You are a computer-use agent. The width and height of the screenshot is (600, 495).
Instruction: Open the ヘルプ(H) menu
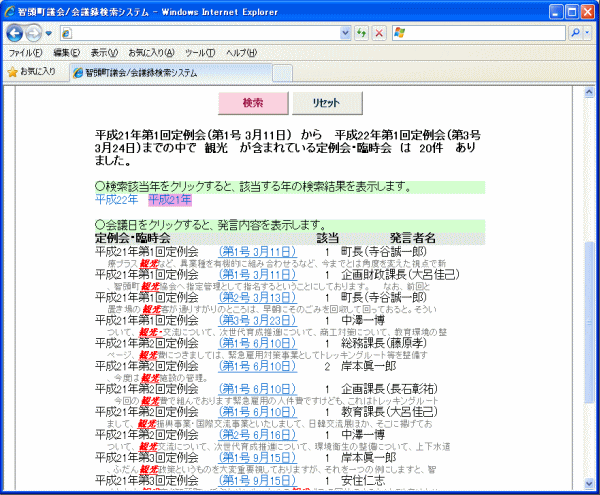coord(241,53)
